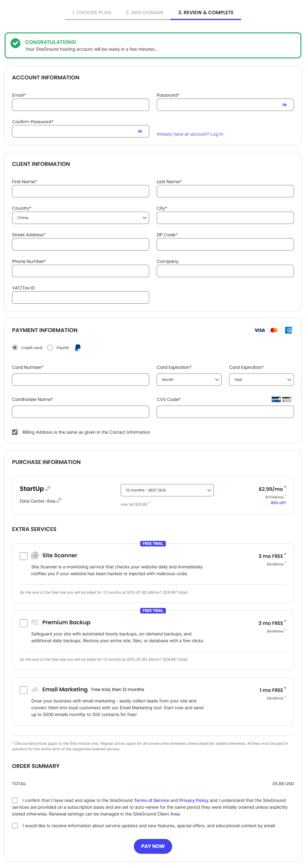This screenshot has height=868, width=306.
Task: Switch to the Add Domain step
Action: (144, 12)
